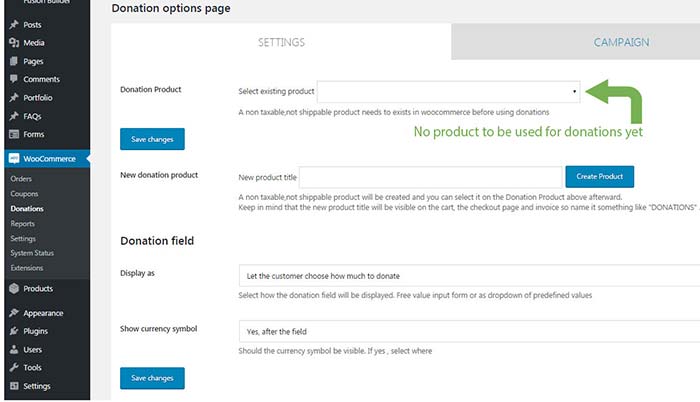Screen dimensions: 700x402
Task: Click Save changes under Donation Product
Action: (x=152, y=139)
